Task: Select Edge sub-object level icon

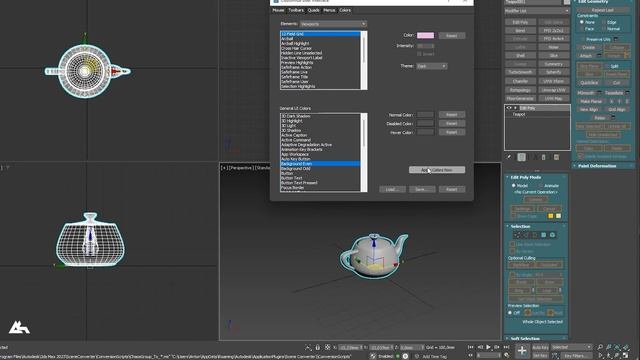Action: [x=526, y=235]
